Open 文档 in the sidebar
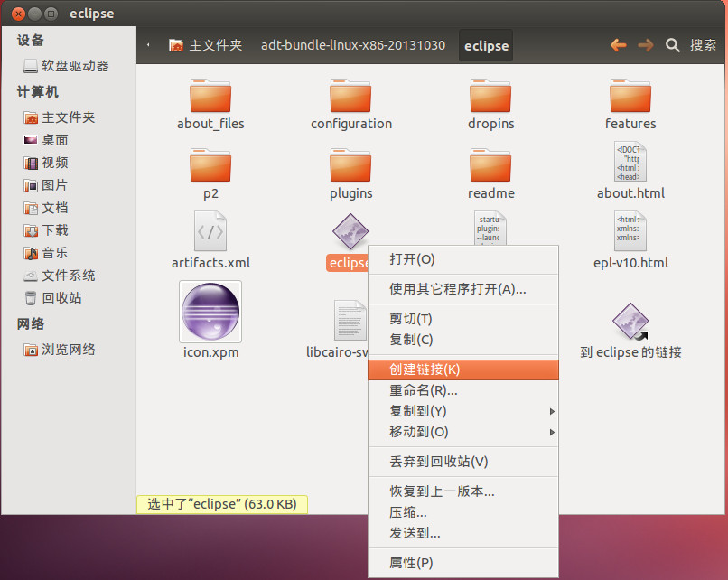This screenshot has width=728, height=580. point(67,208)
